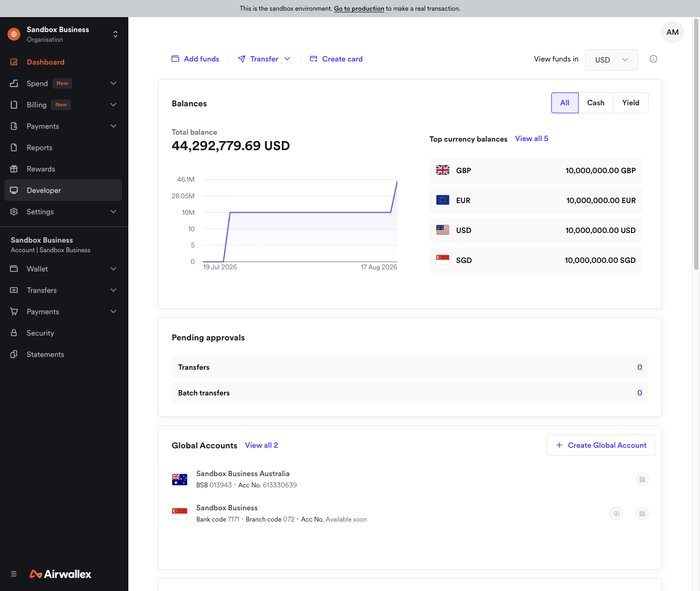Click info icon next to currency selector
700x591 pixels.
[653, 59]
